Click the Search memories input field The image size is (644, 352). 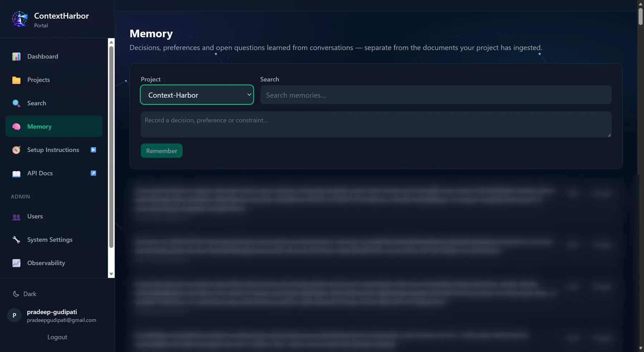[x=436, y=95]
